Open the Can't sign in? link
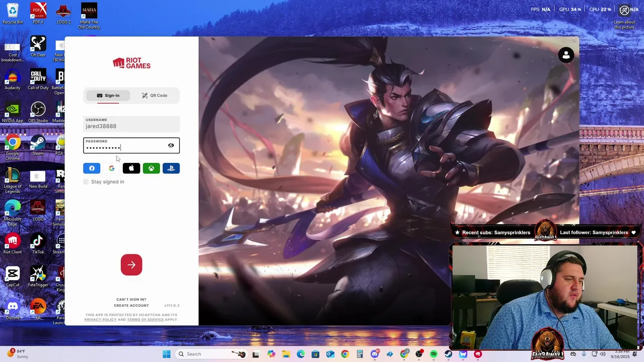This screenshot has height=362, width=644. (x=131, y=299)
